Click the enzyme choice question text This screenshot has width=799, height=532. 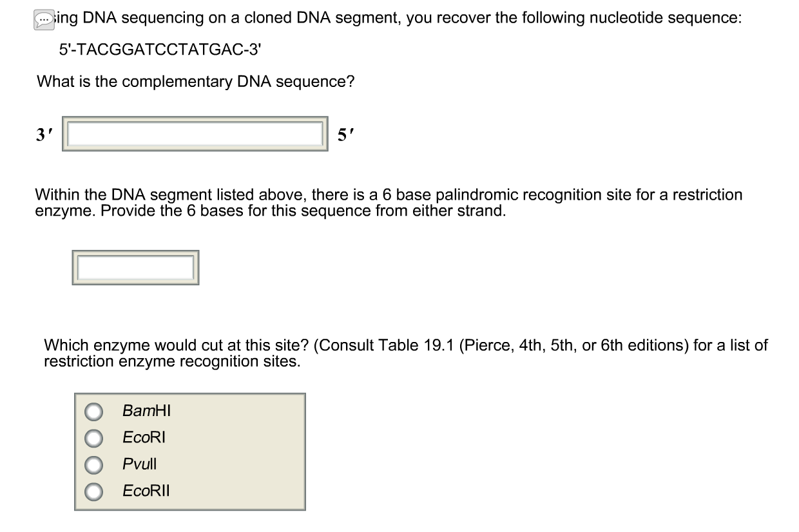click(405, 353)
